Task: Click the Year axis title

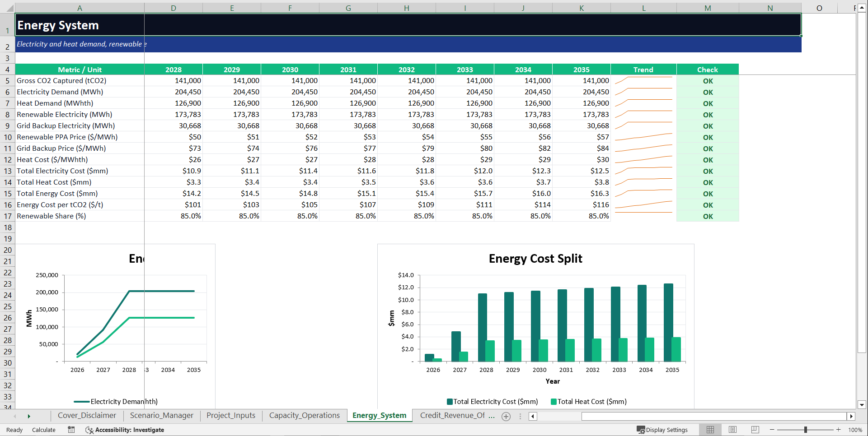Action: (553, 381)
